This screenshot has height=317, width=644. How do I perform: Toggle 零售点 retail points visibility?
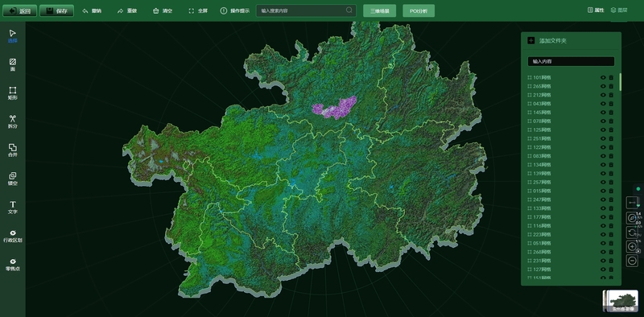click(12, 265)
